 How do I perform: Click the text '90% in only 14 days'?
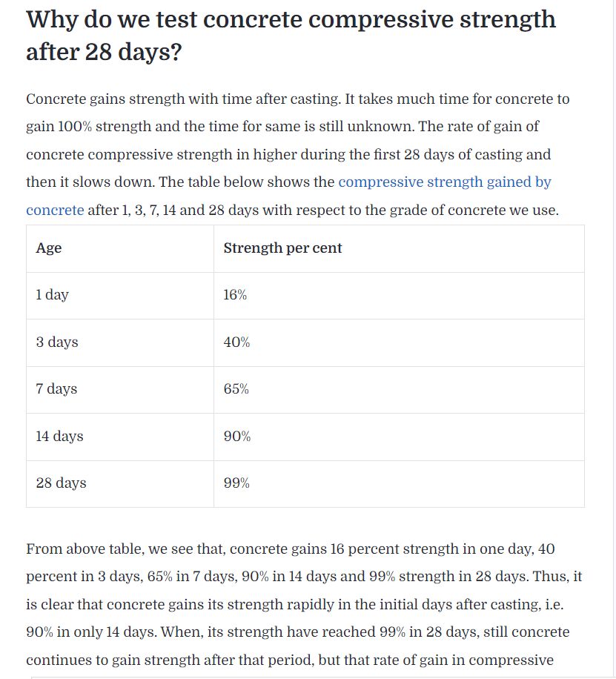(x=91, y=632)
